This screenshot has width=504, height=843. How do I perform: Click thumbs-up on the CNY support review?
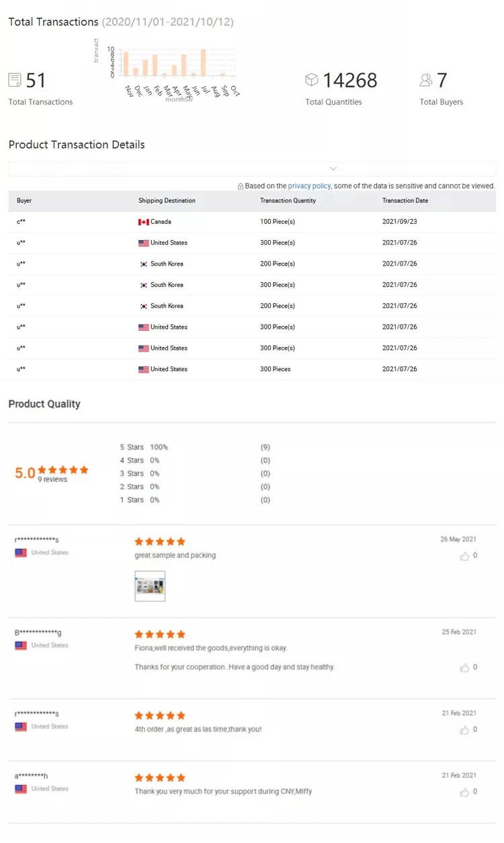(x=464, y=792)
